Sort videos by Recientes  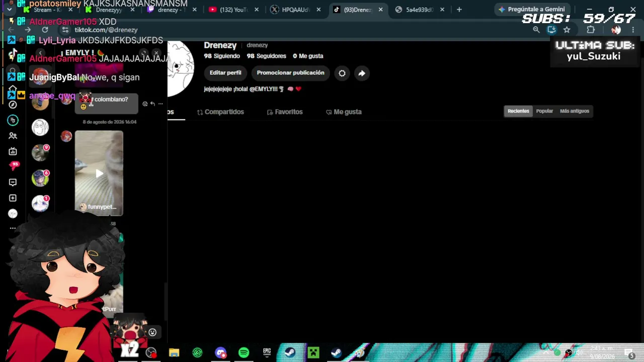point(518,111)
